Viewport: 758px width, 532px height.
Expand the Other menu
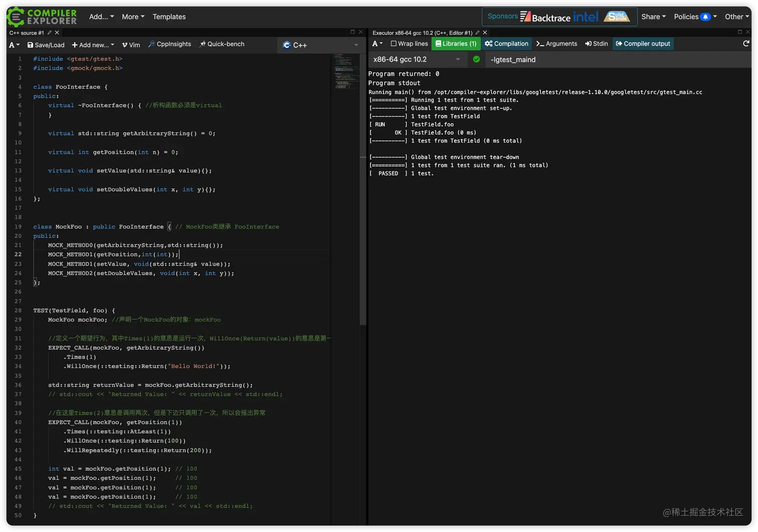pos(736,17)
